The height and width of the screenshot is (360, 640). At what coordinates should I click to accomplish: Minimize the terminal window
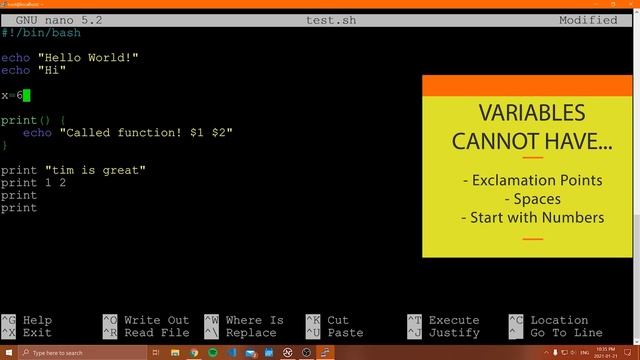(x=596, y=4)
